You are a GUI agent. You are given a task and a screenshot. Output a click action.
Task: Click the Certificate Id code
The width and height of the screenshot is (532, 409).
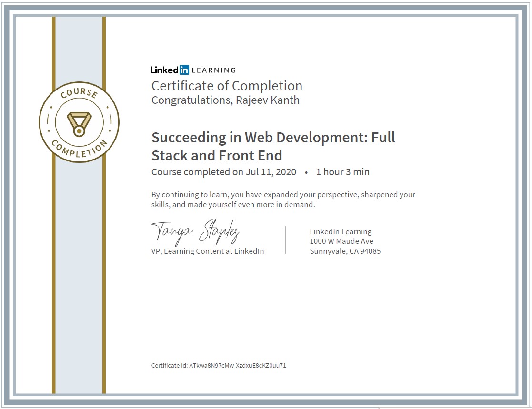pos(238,365)
